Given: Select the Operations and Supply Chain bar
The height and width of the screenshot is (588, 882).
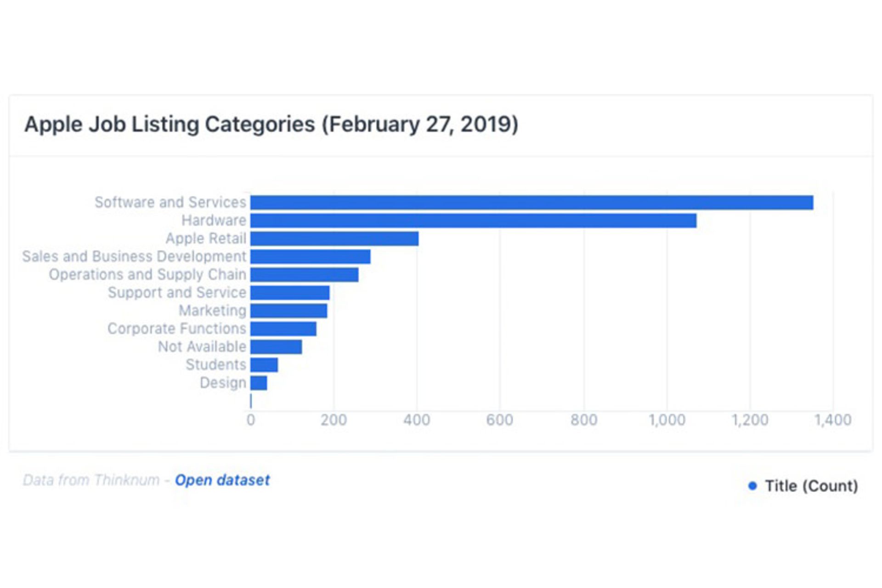Looking at the screenshot, I should tap(305, 275).
